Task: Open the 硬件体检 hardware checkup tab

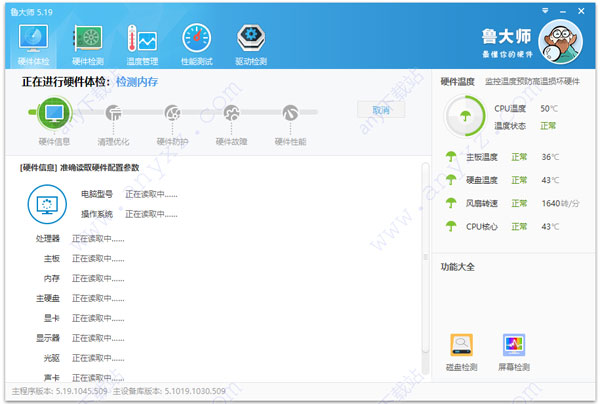Action: point(34,45)
